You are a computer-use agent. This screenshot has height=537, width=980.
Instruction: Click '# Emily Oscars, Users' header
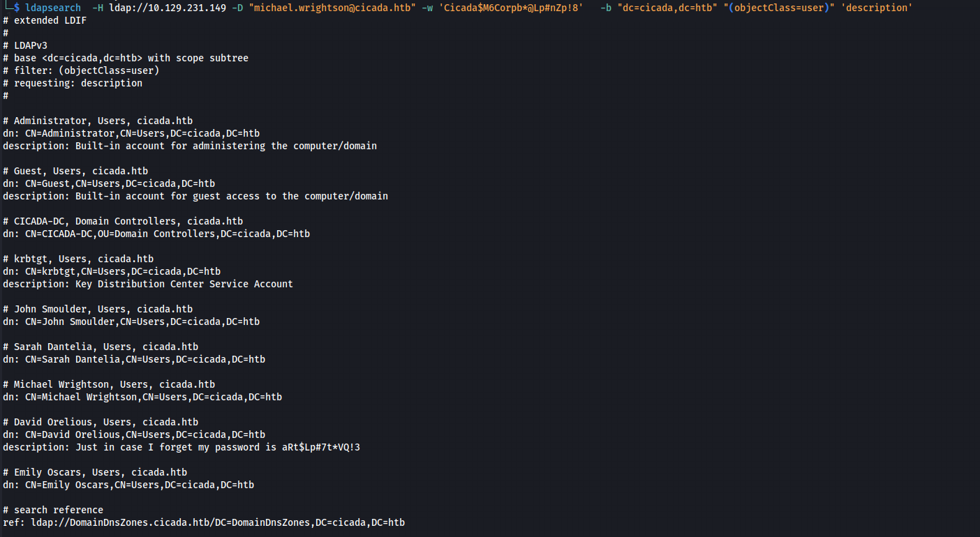tap(95, 472)
